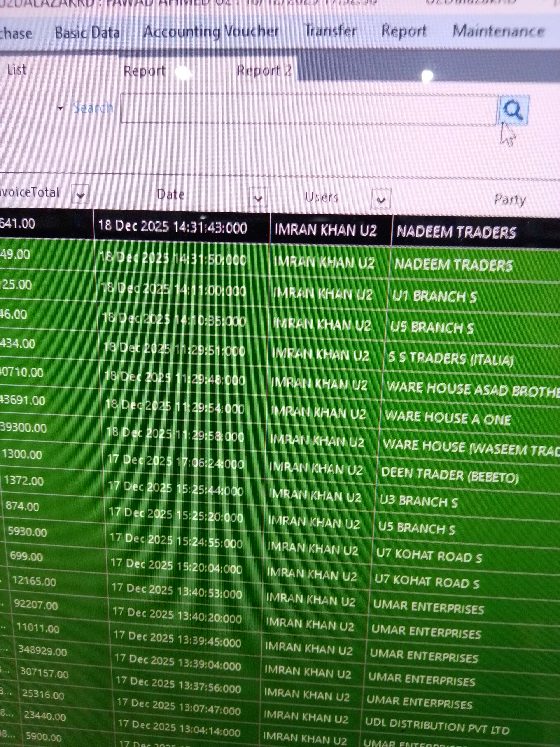
Task: Switch to the Report 2 tab
Action: pyautogui.click(x=264, y=71)
